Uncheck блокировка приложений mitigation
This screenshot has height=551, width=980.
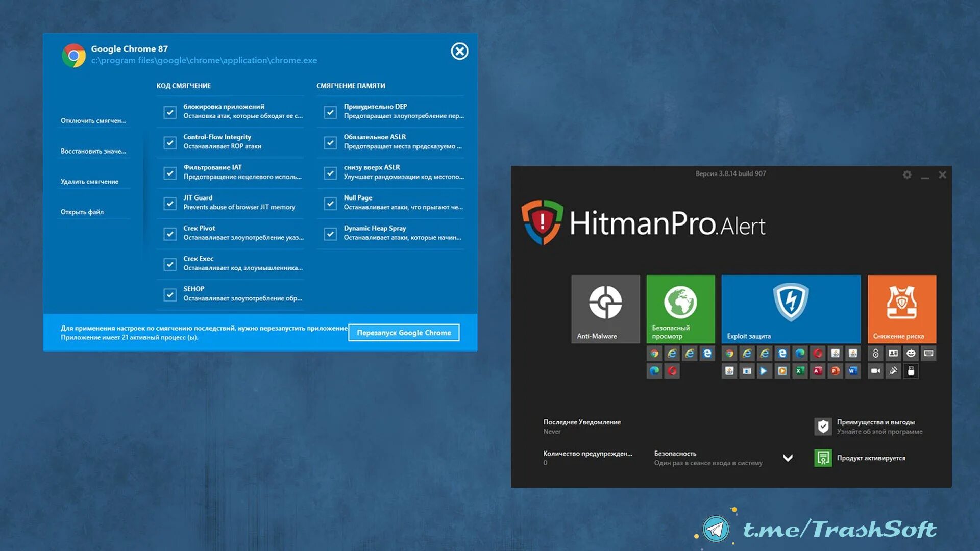pos(170,112)
